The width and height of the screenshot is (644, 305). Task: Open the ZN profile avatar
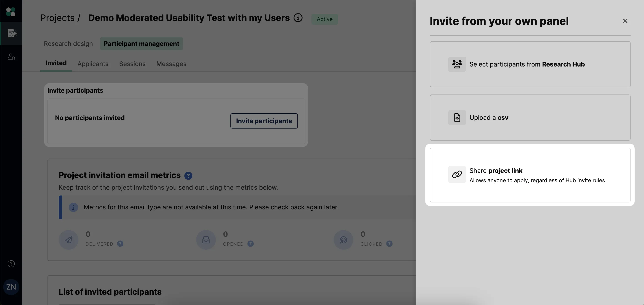[x=11, y=287]
